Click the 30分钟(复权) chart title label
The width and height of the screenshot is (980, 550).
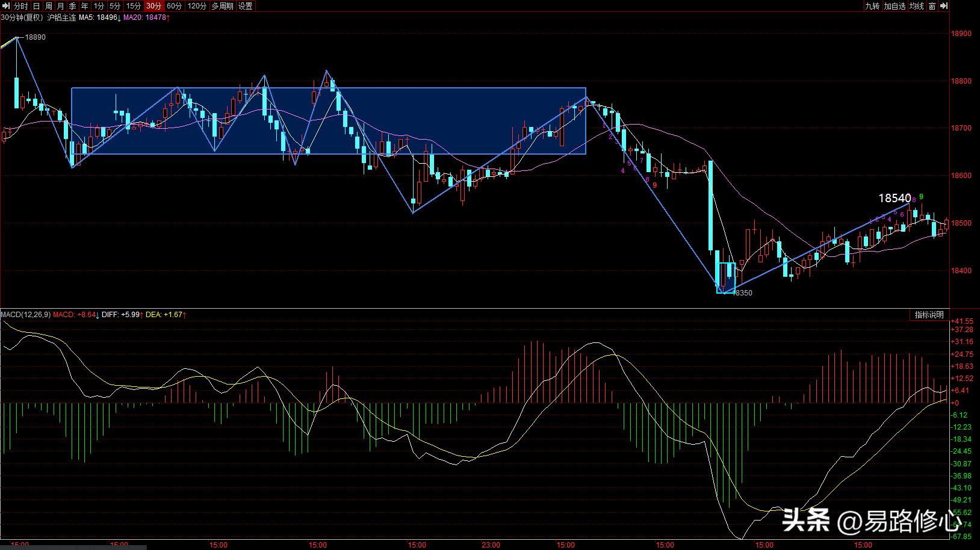[x=22, y=17]
